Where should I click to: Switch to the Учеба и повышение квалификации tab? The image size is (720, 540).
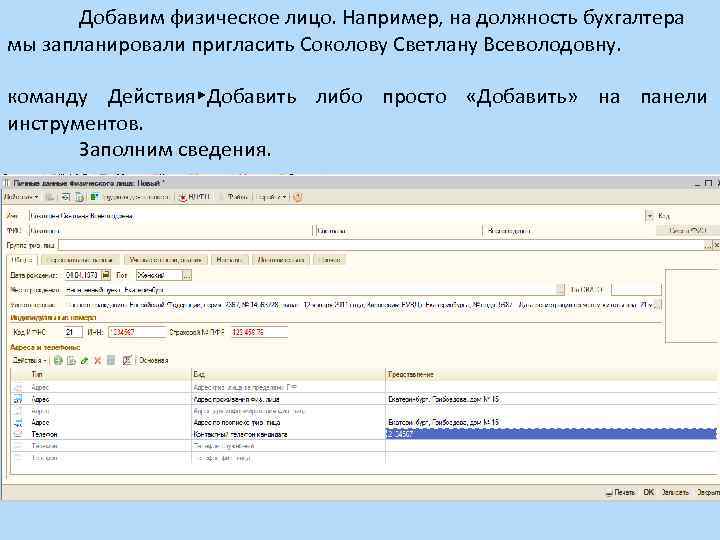click(x=165, y=260)
